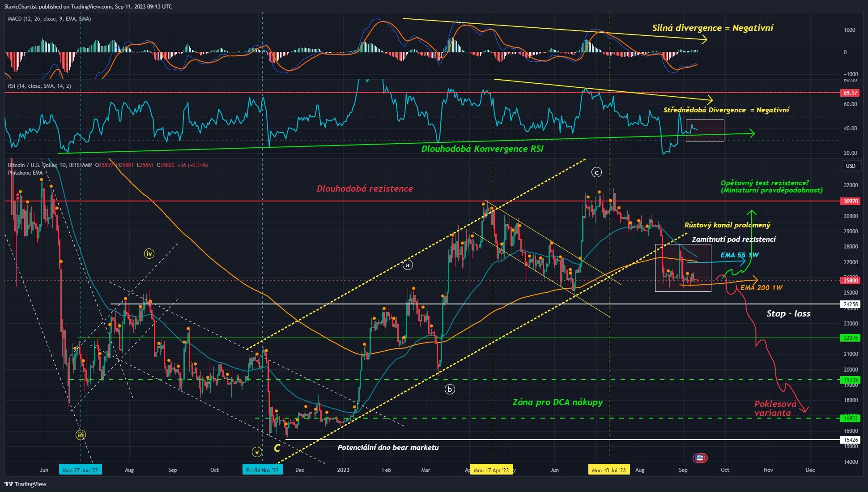Click the 'Mon 27 Jun '22' date marker
The width and height of the screenshot is (868, 492).
(80, 470)
